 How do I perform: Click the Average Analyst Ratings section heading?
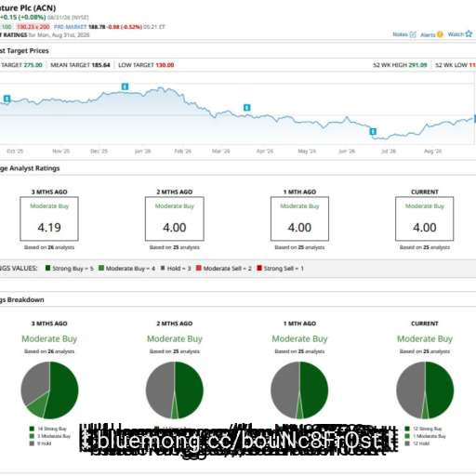30,168
